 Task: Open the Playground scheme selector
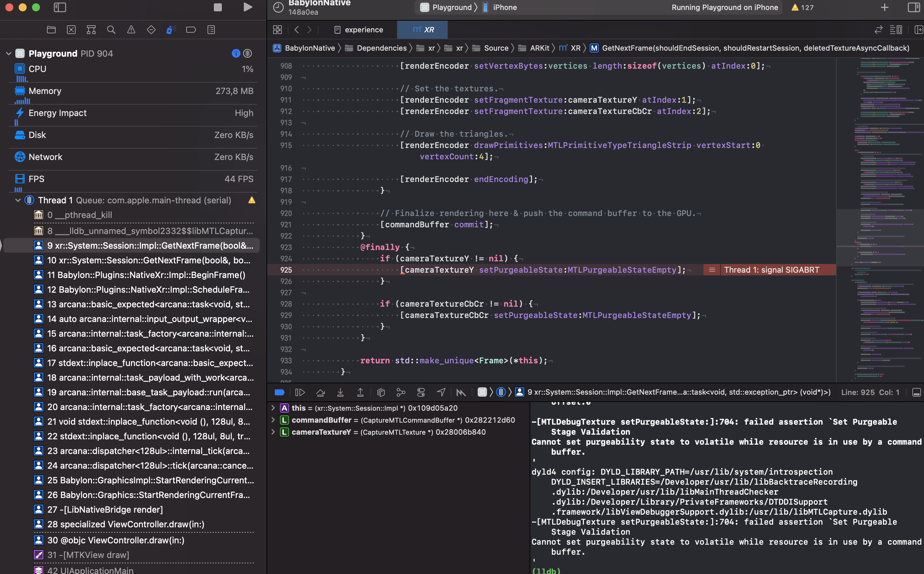(448, 7)
